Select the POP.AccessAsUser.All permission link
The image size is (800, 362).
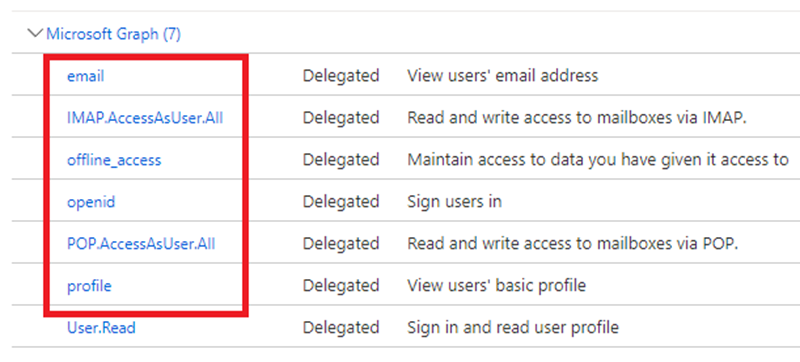141,244
